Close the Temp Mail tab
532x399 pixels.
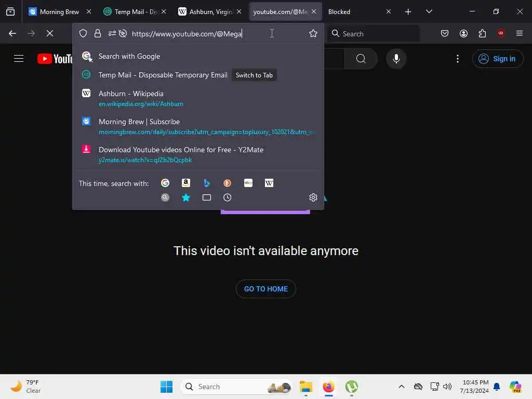(164, 11)
